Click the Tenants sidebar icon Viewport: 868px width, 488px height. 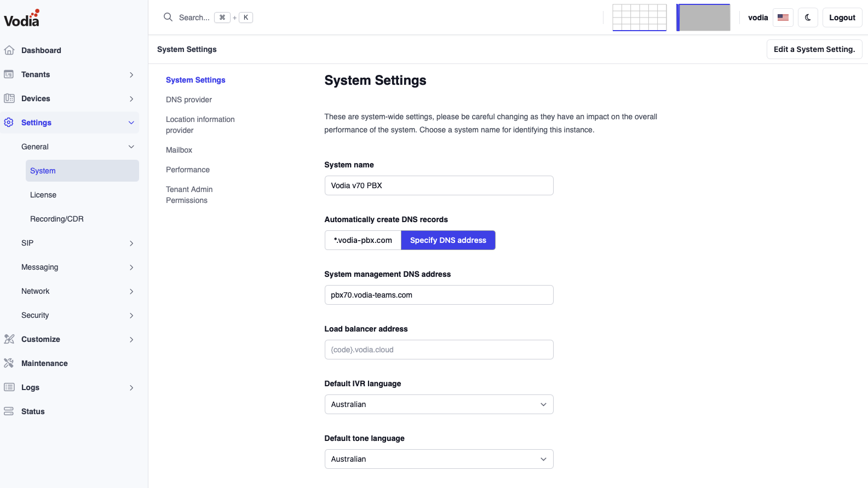[9, 74]
